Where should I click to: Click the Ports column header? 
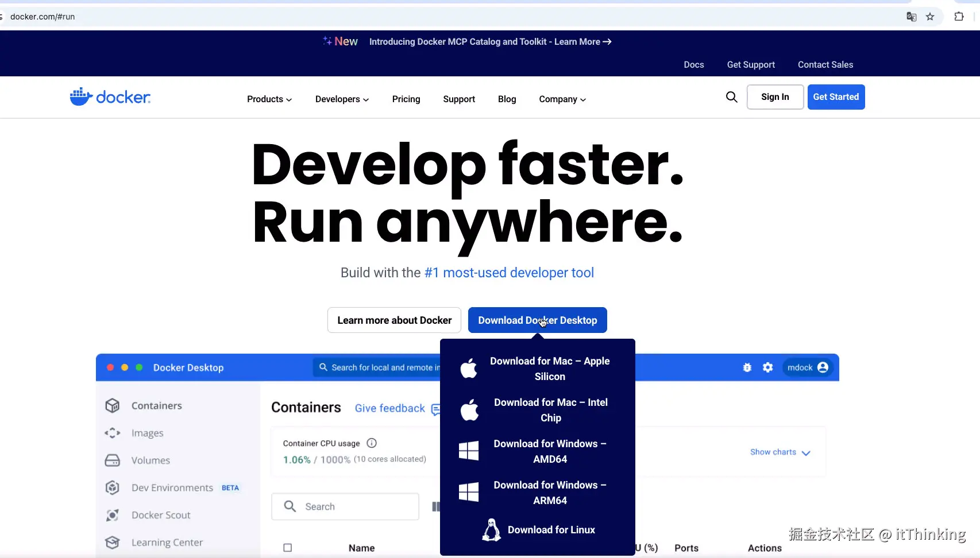[686, 548]
